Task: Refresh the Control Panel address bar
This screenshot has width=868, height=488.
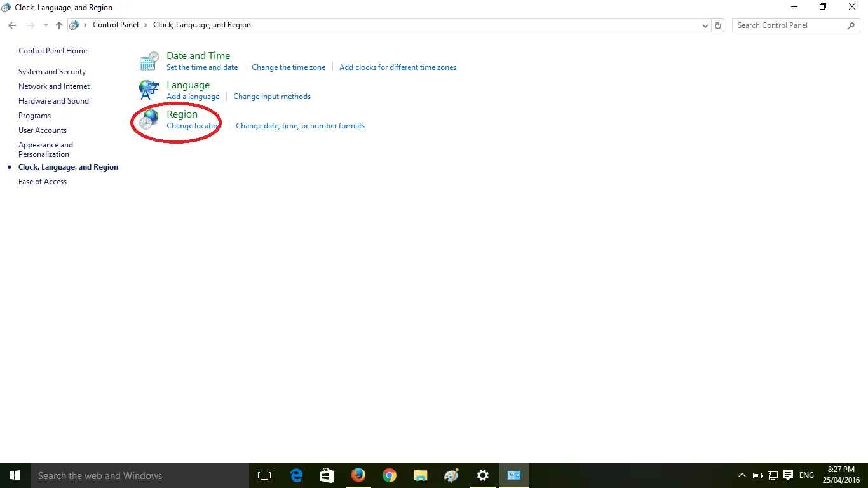Action: tap(718, 25)
